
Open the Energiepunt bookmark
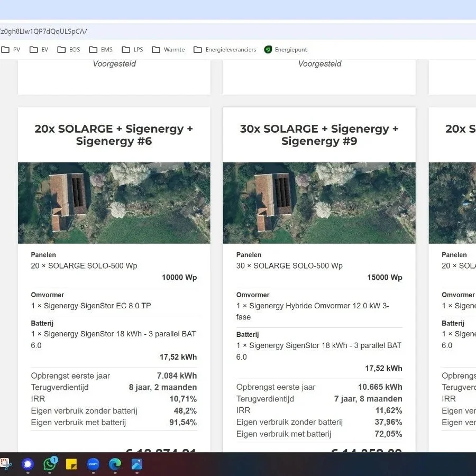point(286,50)
